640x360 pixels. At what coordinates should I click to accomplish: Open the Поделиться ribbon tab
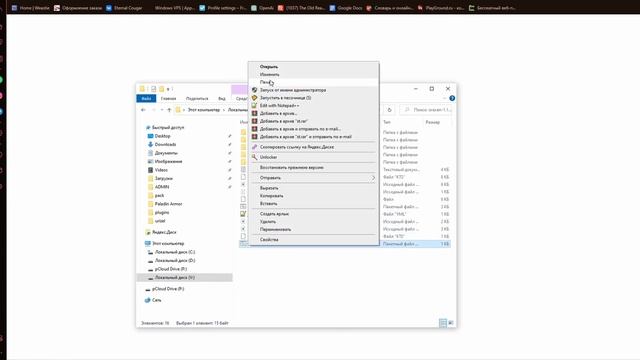coord(197,98)
